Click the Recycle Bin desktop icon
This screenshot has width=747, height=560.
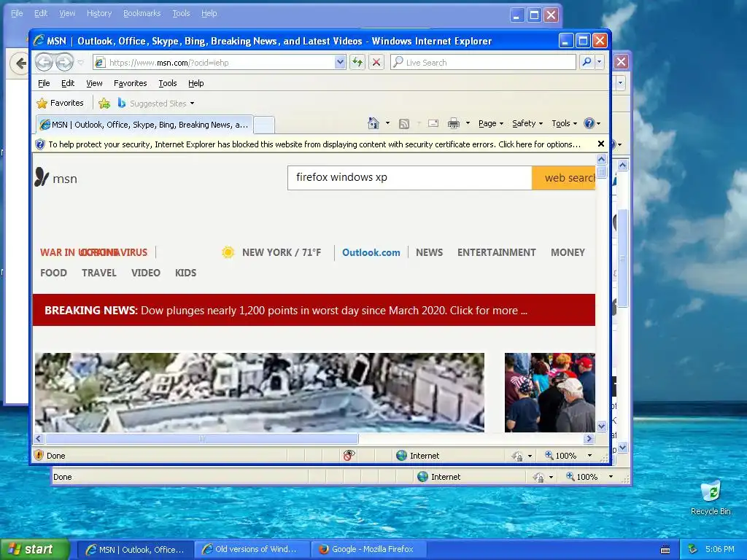click(711, 498)
